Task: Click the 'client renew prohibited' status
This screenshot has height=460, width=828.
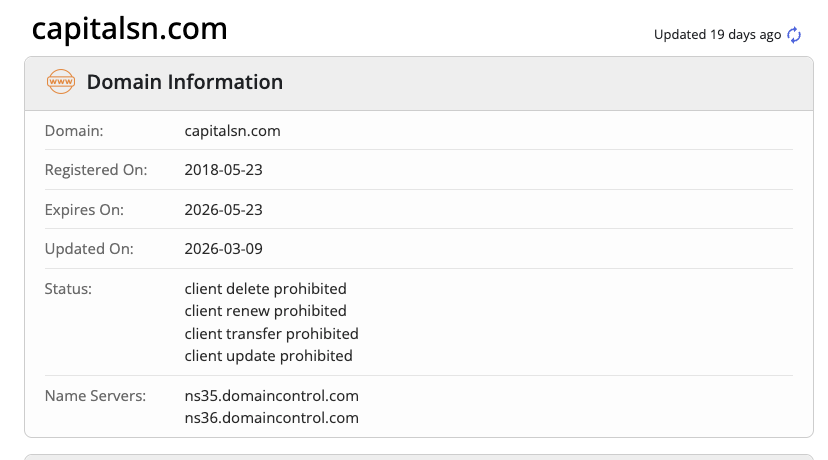Action: tap(266, 311)
